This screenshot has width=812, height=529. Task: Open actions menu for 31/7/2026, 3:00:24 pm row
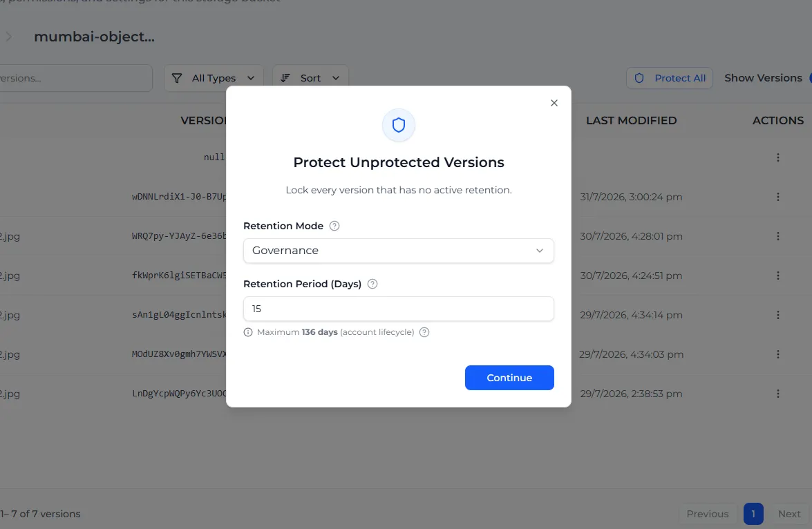[x=778, y=197]
